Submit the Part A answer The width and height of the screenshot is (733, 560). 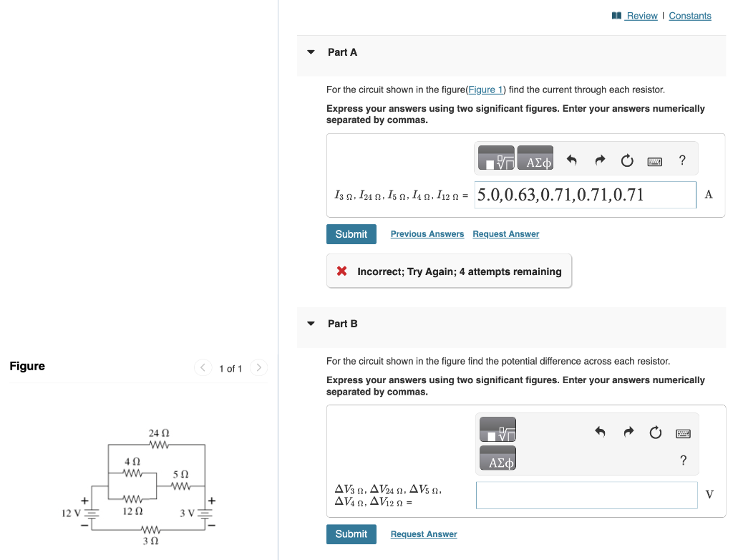(351, 233)
